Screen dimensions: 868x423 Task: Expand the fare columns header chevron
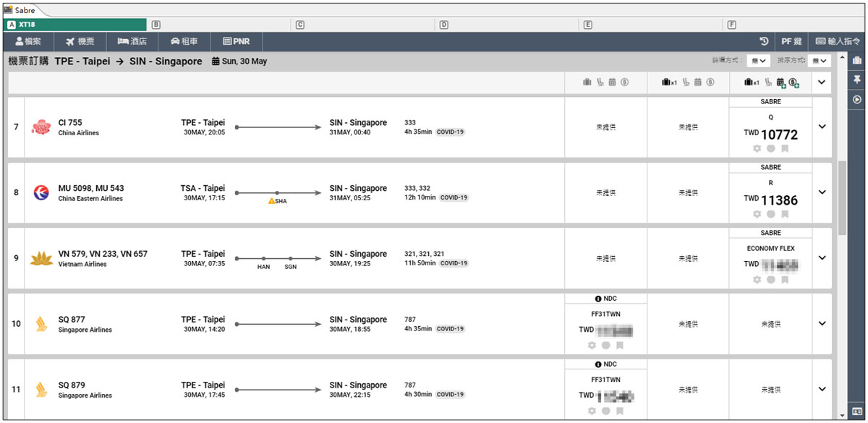pyautogui.click(x=822, y=82)
